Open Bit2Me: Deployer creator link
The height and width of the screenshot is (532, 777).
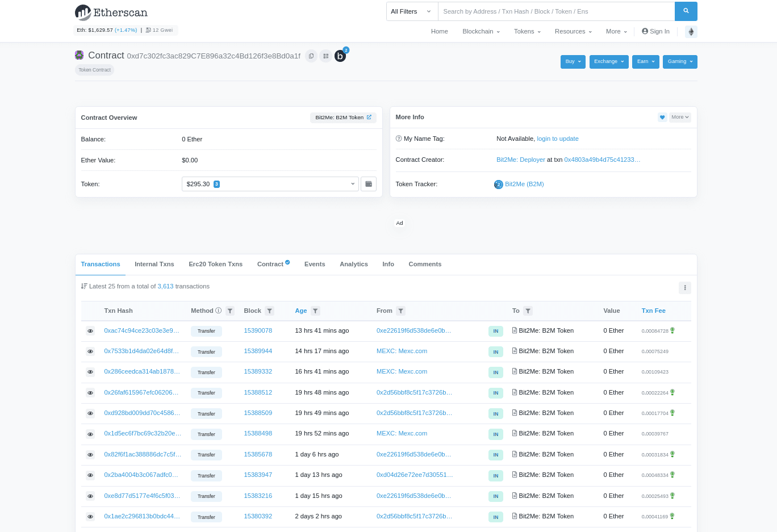[x=521, y=160]
